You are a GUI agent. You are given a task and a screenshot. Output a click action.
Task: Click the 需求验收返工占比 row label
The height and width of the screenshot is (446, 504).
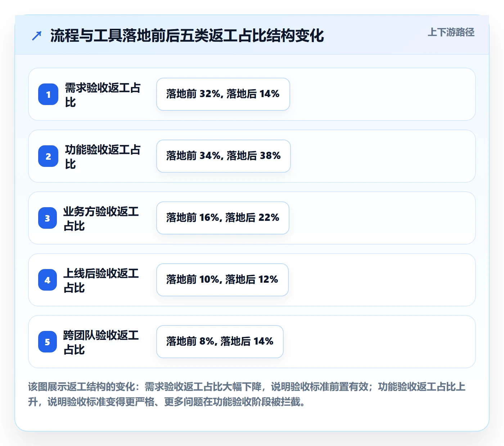pos(103,95)
